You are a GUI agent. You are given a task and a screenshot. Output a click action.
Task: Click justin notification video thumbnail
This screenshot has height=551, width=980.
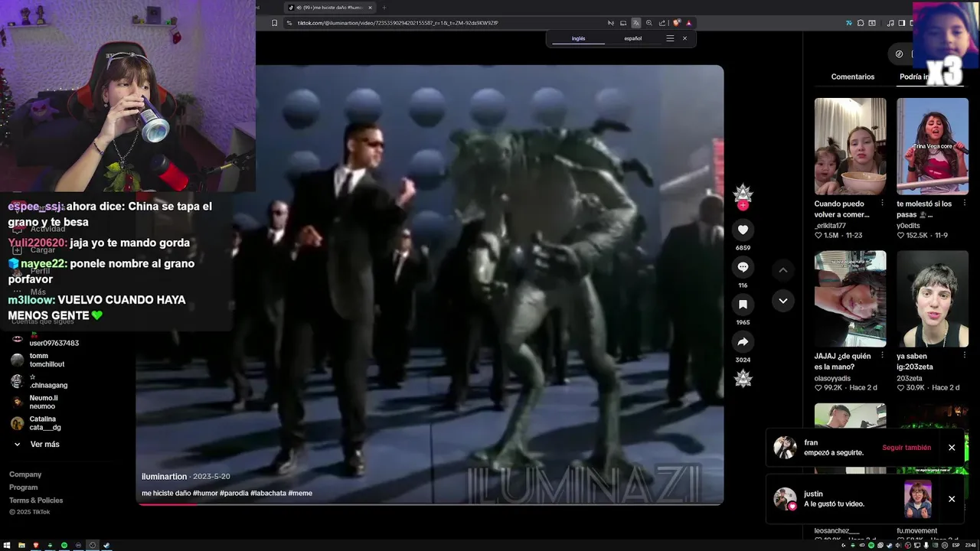coord(917,499)
